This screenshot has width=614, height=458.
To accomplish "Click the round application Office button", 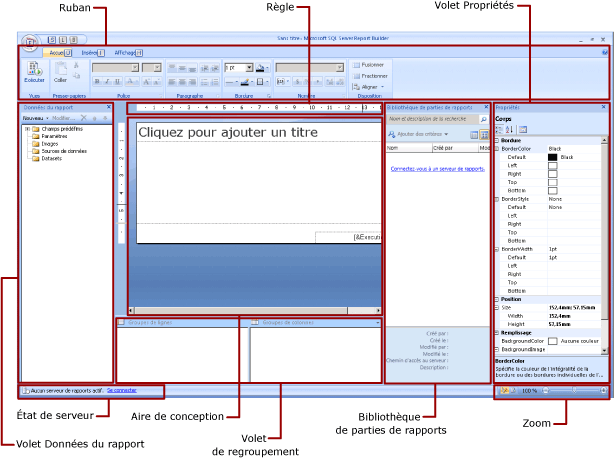I will click(30, 41).
